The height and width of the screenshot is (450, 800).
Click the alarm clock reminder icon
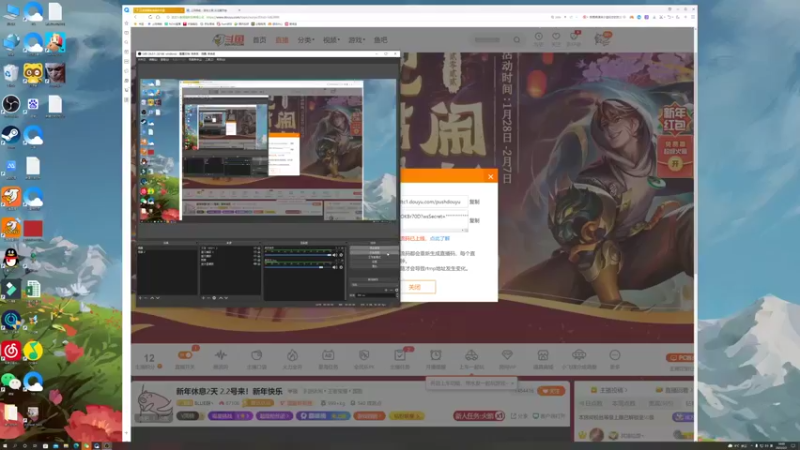436,355
